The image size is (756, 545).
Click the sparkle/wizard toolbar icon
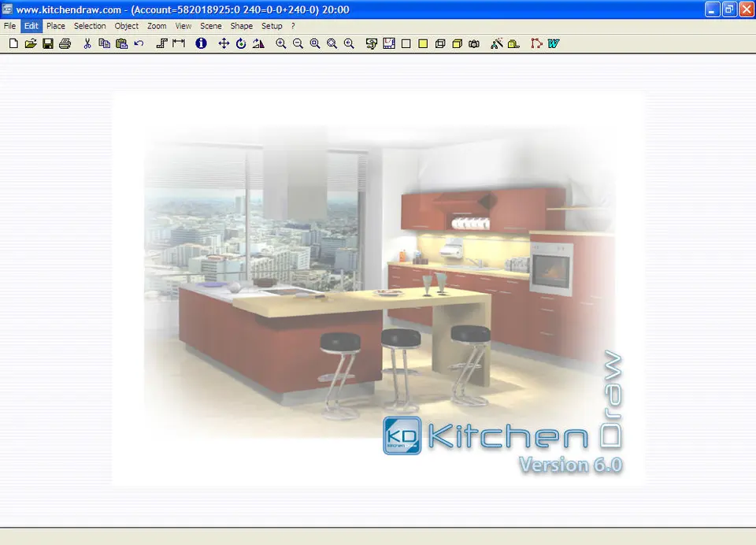(x=497, y=44)
